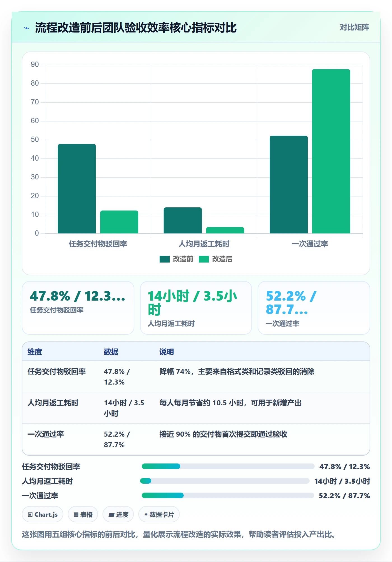Open the 52.2% / 87.7… data card
This screenshot has height=562, width=392.
tap(314, 308)
